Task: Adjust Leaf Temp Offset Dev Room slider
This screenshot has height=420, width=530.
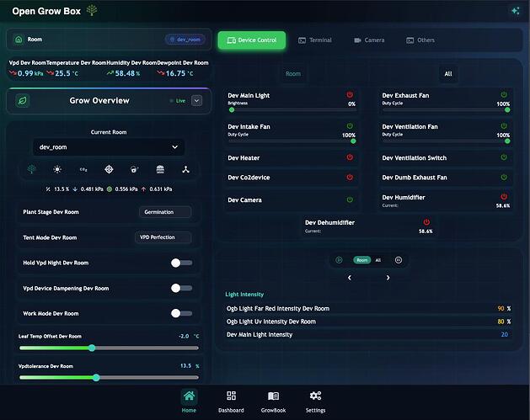Action: coord(109,348)
